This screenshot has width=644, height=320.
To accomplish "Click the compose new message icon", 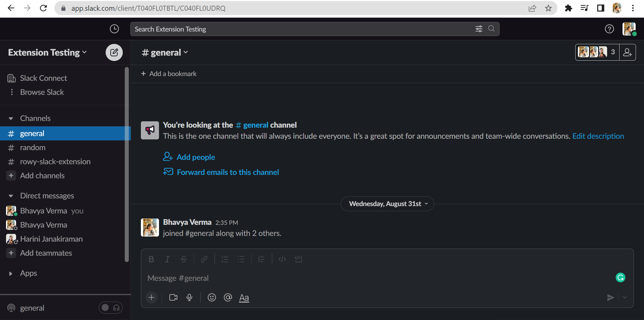I will (x=114, y=52).
